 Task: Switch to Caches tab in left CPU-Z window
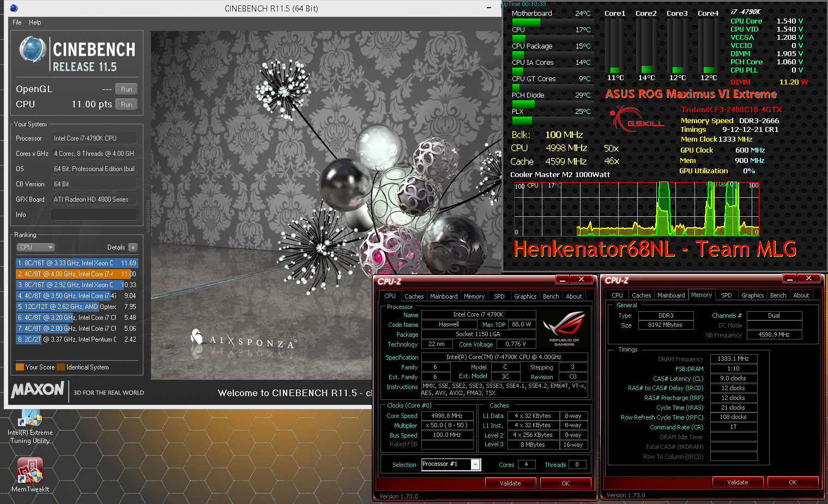[414, 296]
